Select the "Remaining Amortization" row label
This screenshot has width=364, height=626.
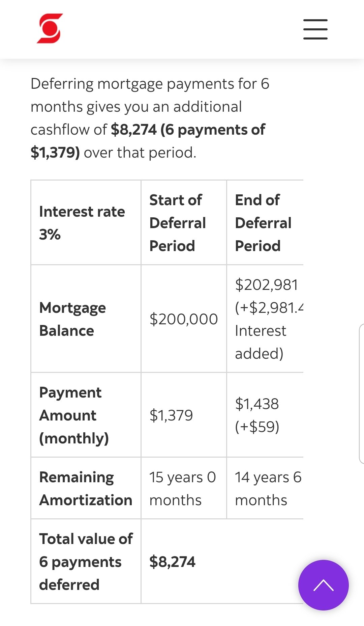tap(86, 488)
